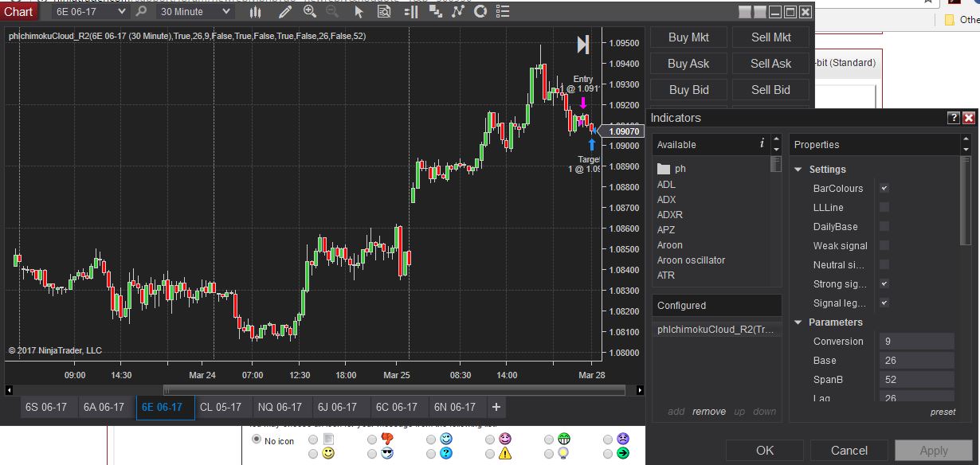Enable the Weak signal checkbox
The image size is (980, 465).
[884, 246]
